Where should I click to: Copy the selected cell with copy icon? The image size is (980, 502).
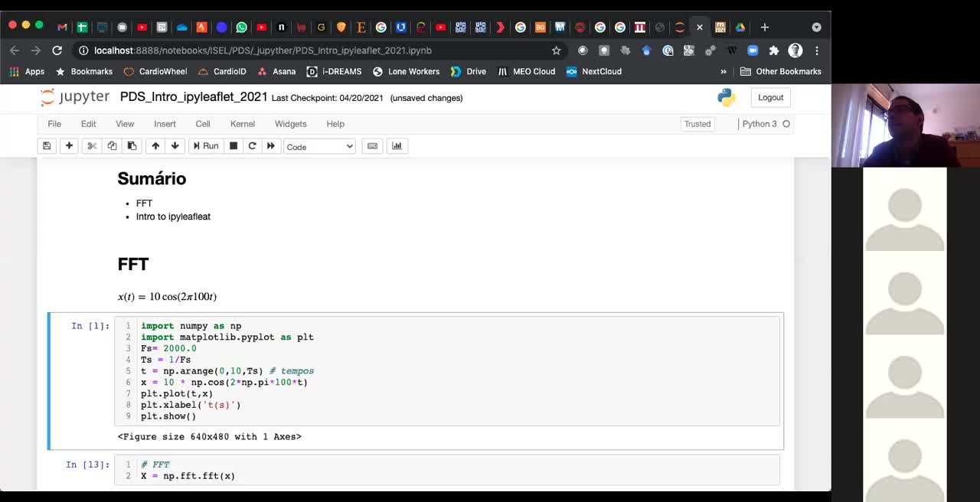pos(112,146)
